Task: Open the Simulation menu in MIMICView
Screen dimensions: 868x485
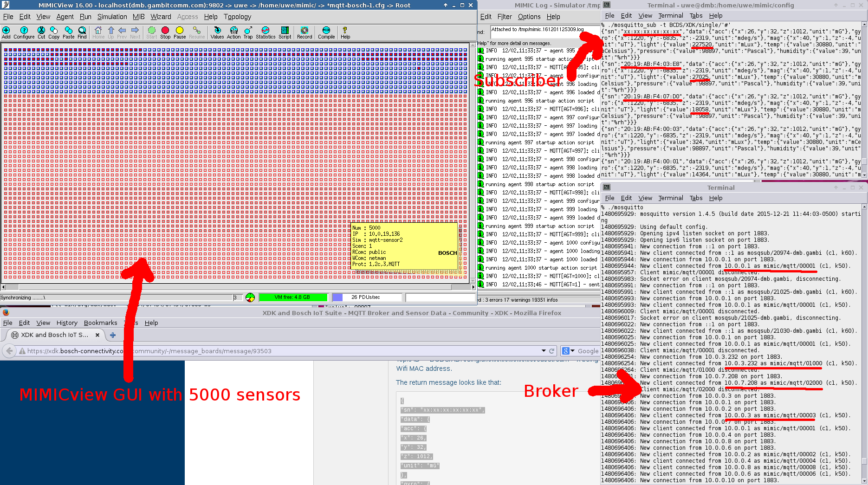Action: 112,17
